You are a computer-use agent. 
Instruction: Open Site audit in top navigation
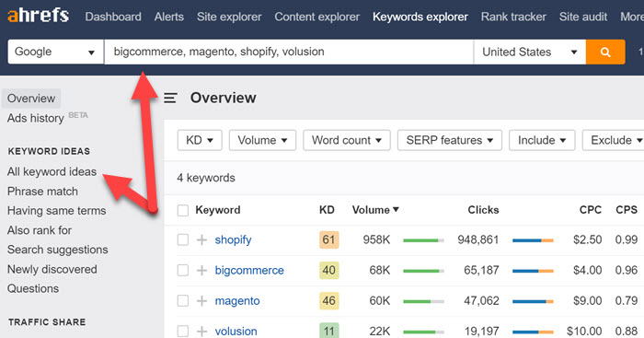pyautogui.click(x=582, y=17)
